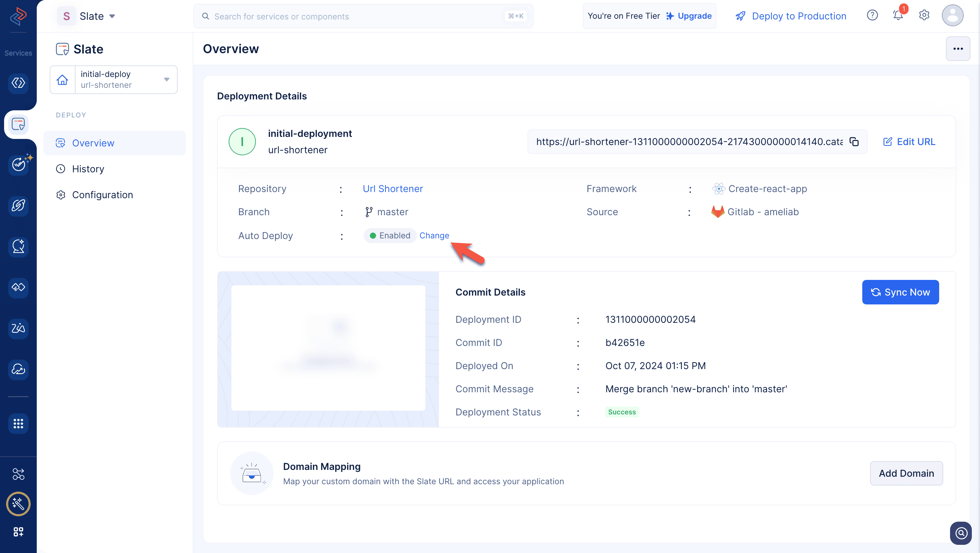Open the Url Shortener repository link

coord(393,189)
